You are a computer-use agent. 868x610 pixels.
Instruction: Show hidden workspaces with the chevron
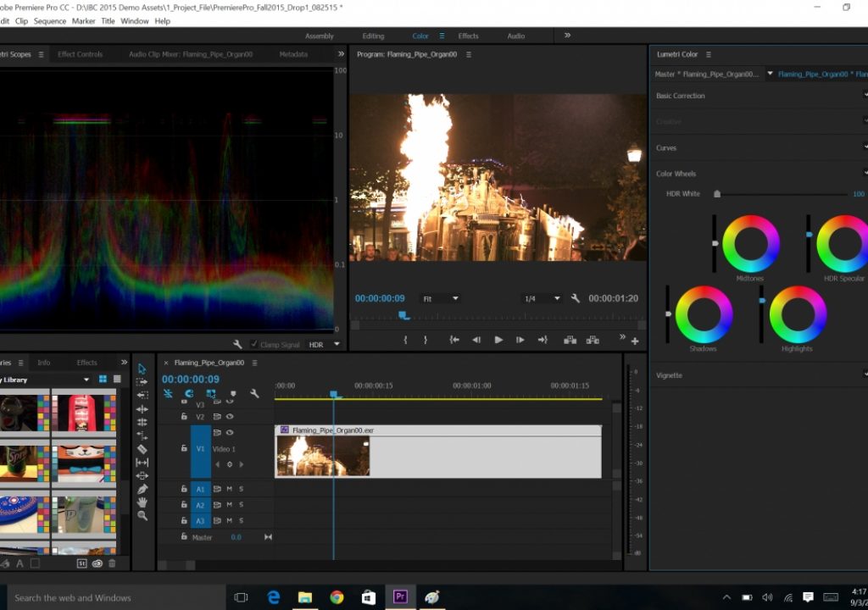567,36
